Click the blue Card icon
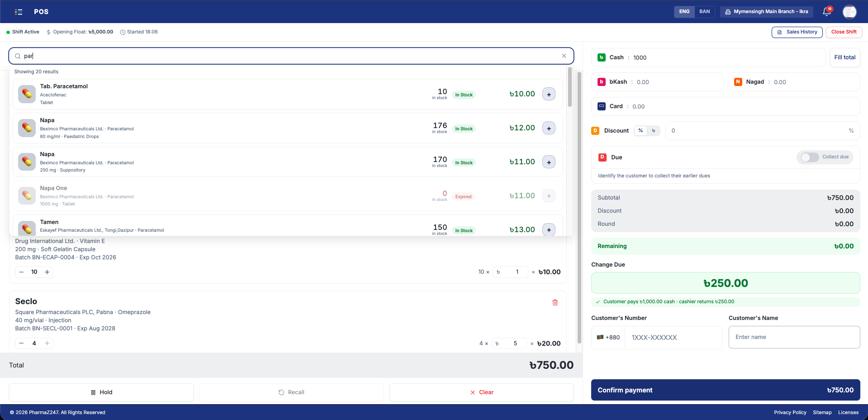868x420 pixels. tap(602, 106)
